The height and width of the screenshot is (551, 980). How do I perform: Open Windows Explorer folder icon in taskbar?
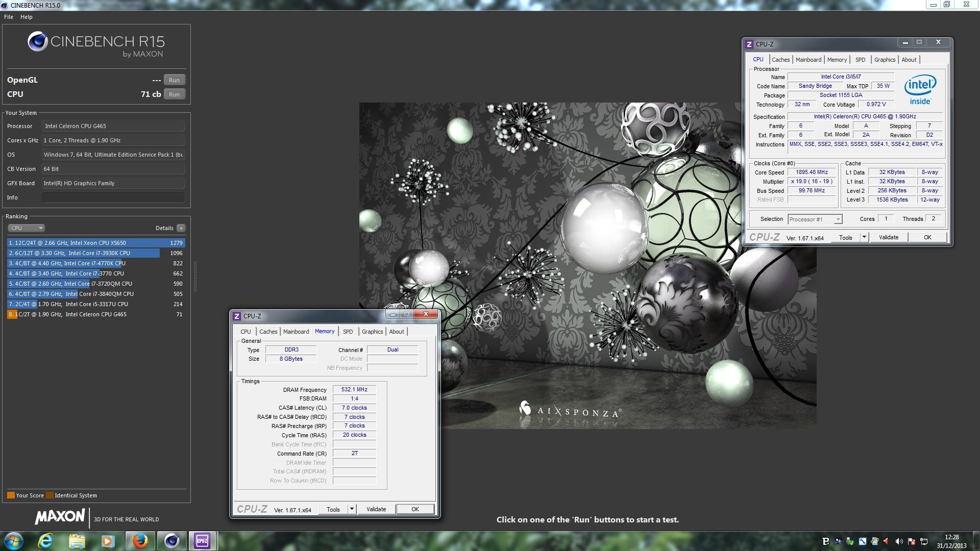(x=77, y=541)
